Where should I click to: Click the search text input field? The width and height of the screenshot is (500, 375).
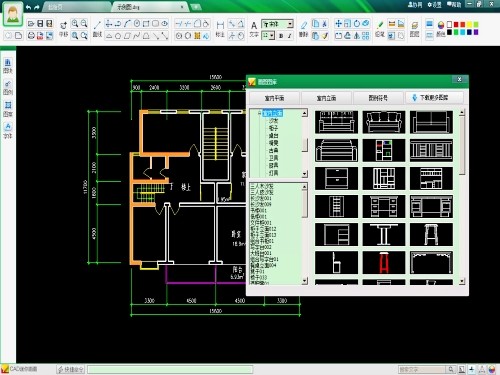click(421, 369)
